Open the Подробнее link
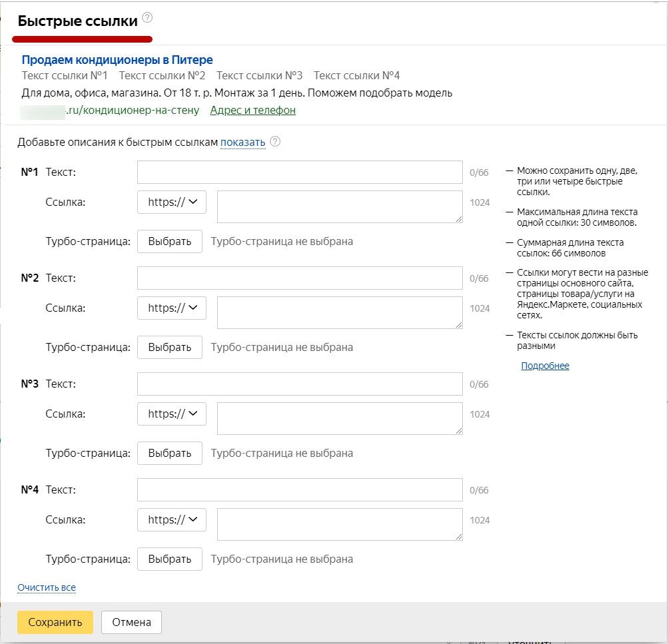The width and height of the screenshot is (668, 644). pyautogui.click(x=545, y=366)
